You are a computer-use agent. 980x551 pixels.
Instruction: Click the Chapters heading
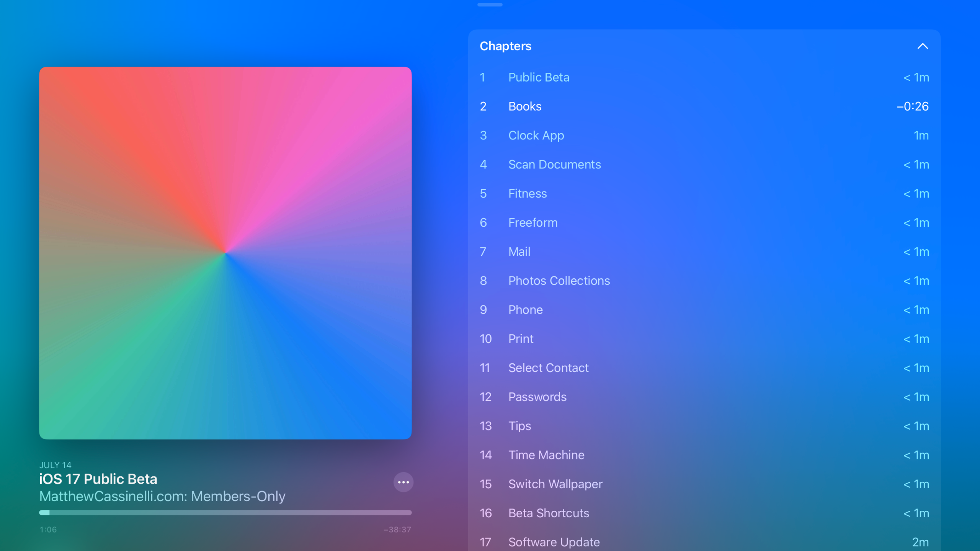pyautogui.click(x=505, y=46)
